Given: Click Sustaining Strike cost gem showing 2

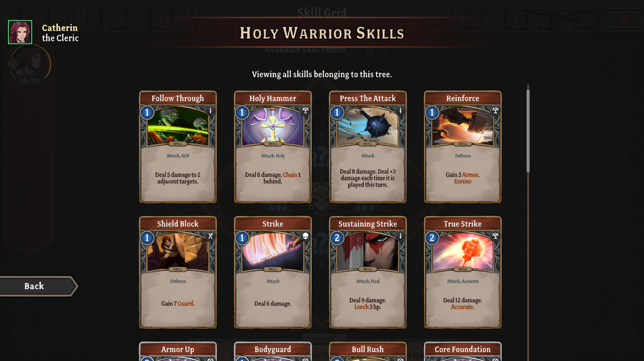Looking at the screenshot, I should (x=337, y=238).
